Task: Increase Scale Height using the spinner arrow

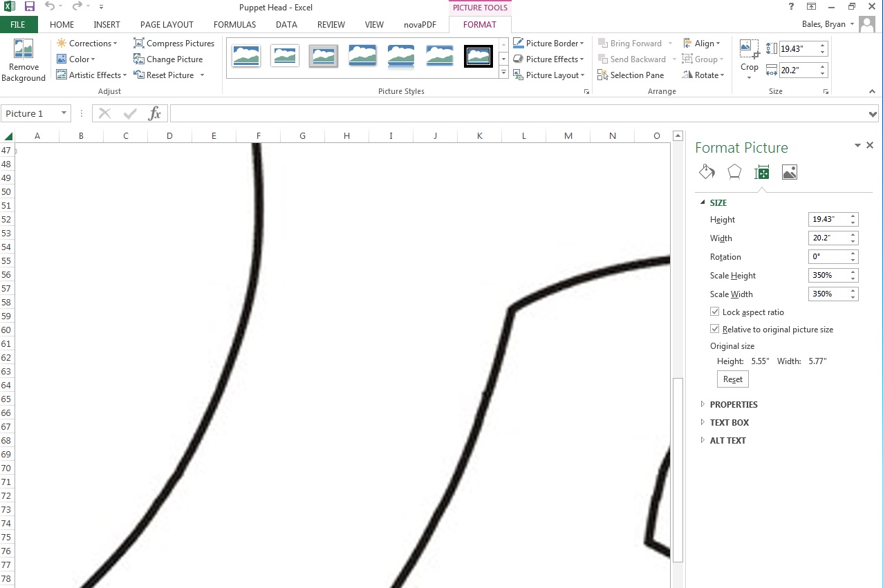Action: 852,272
